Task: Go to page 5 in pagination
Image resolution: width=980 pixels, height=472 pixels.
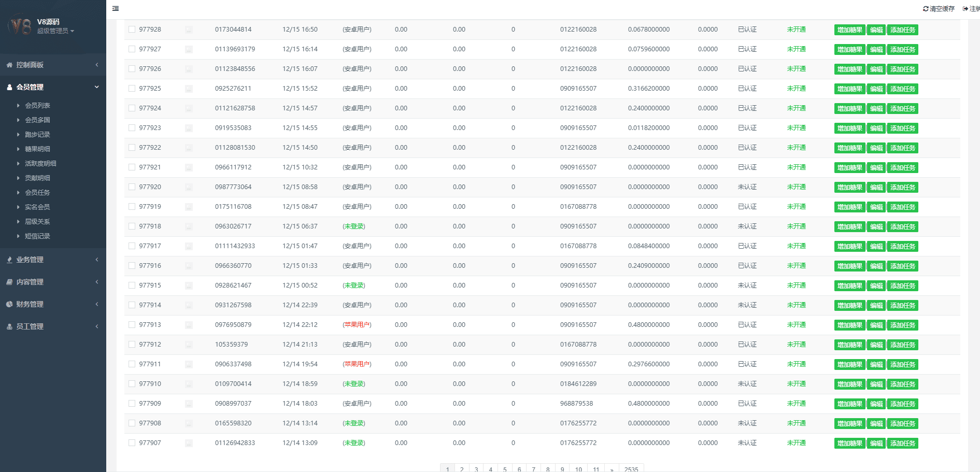Action: pos(505,469)
